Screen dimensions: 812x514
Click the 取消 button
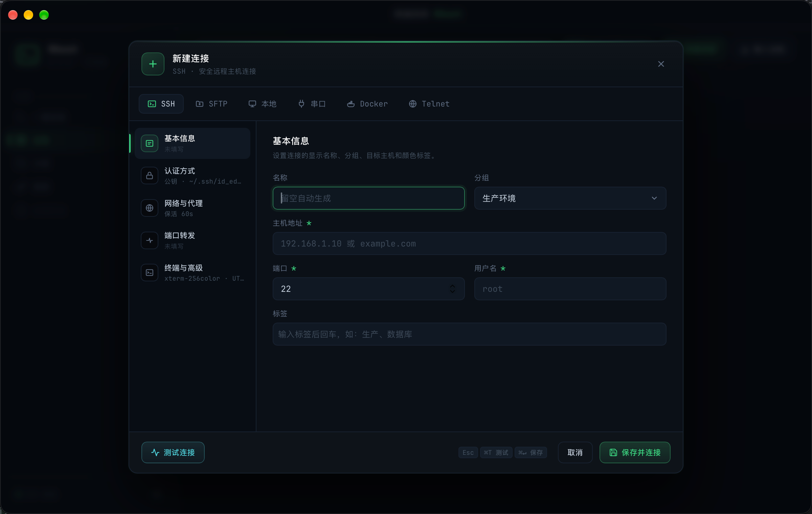tap(575, 452)
